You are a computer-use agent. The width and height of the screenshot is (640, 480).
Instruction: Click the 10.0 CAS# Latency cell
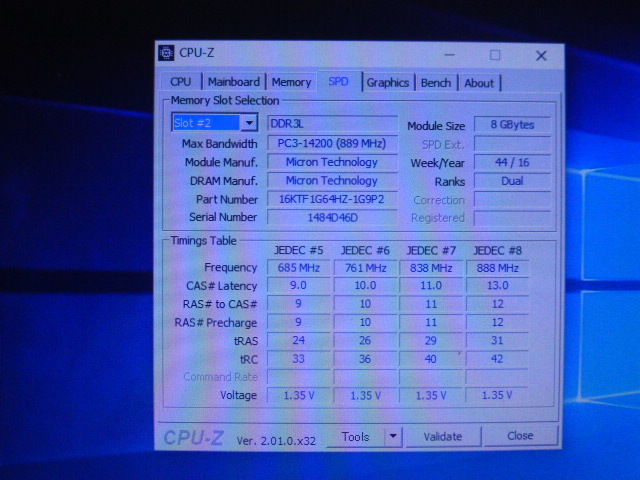click(x=365, y=285)
